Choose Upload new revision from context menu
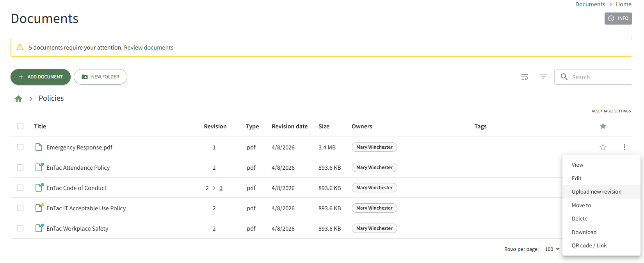644x263 pixels. pos(596,192)
